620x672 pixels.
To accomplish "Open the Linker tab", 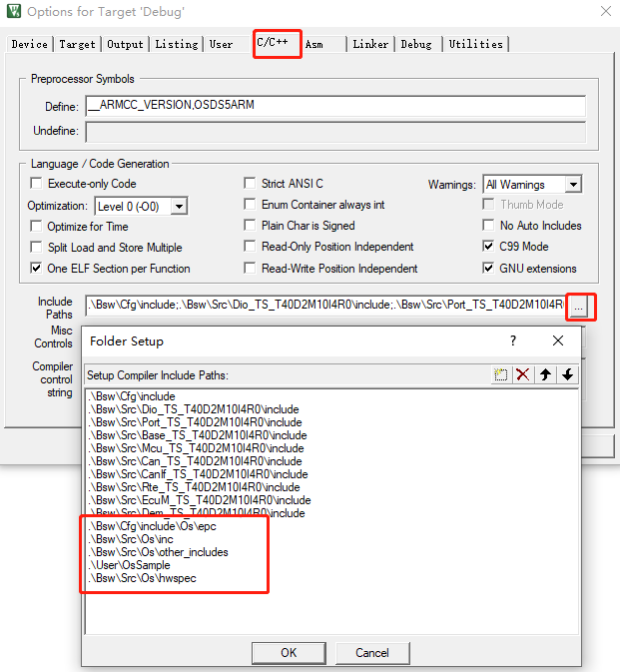I will pos(370,44).
